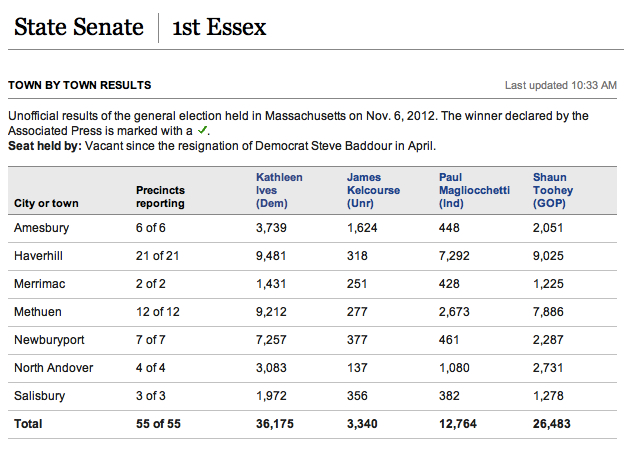Open the Shaun Toohey (GOP) candidate link
The height and width of the screenshot is (460, 624).
pyautogui.click(x=553, y=190)
